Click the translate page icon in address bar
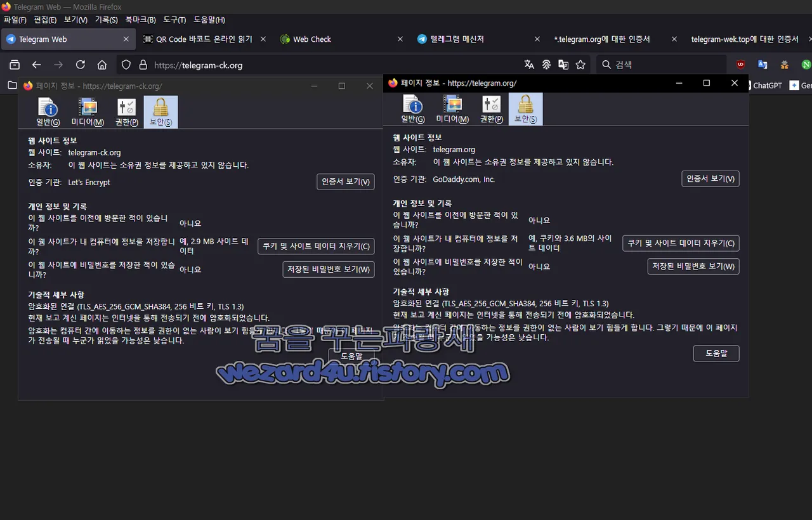 [x=529, y=65]
